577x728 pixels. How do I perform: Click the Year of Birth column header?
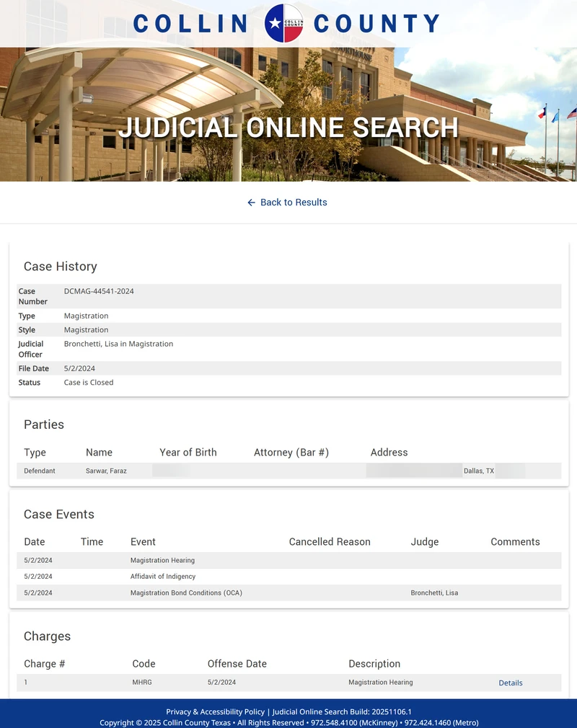coord(188,453)
